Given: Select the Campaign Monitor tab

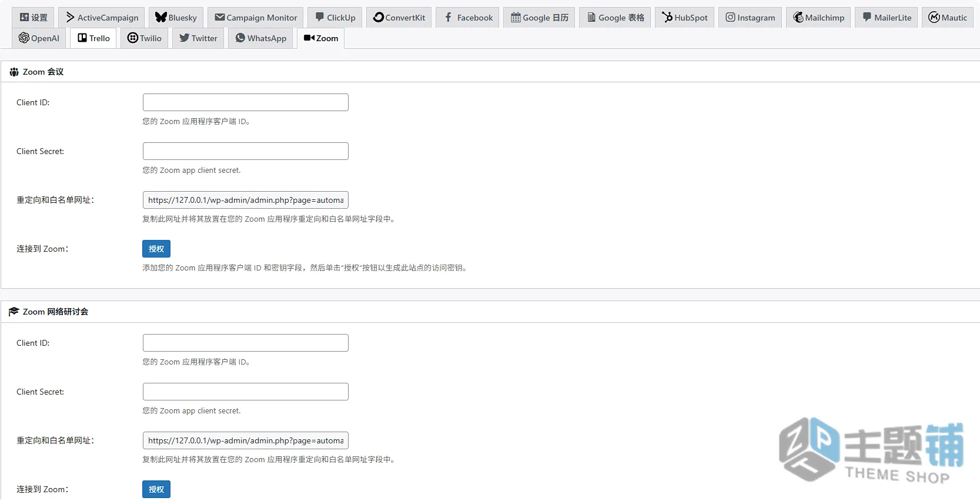Looking at the screenshot, I should (256, 18).
